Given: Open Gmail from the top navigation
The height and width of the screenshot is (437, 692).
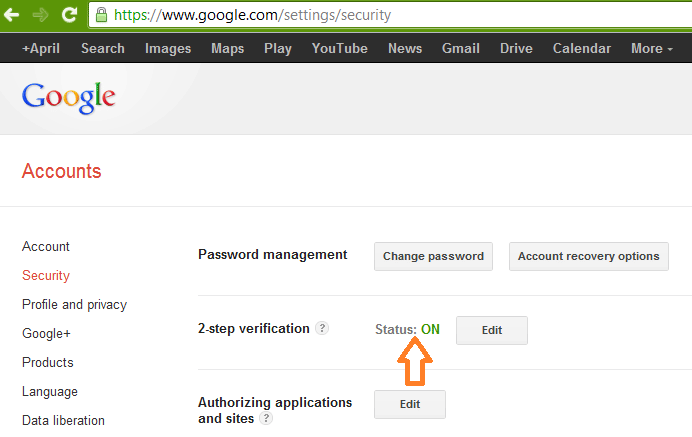Looking at the screenshot, I should point(461,48).
